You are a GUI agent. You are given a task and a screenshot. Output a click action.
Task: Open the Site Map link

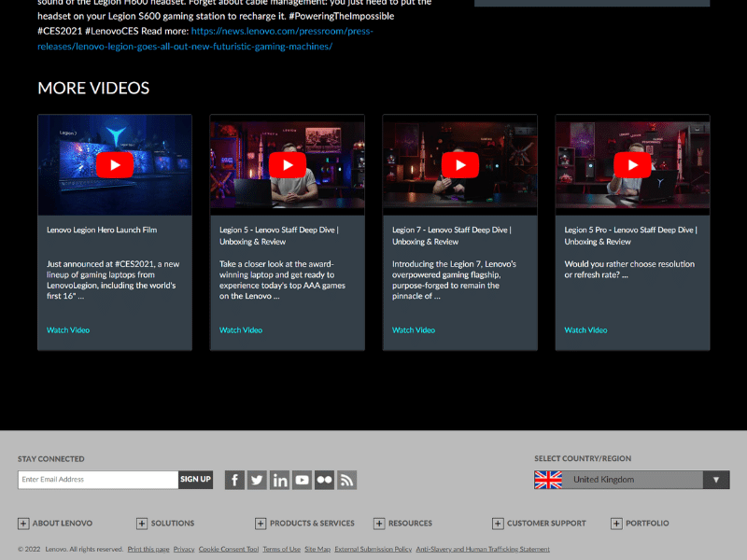click(x=317, y=549)
